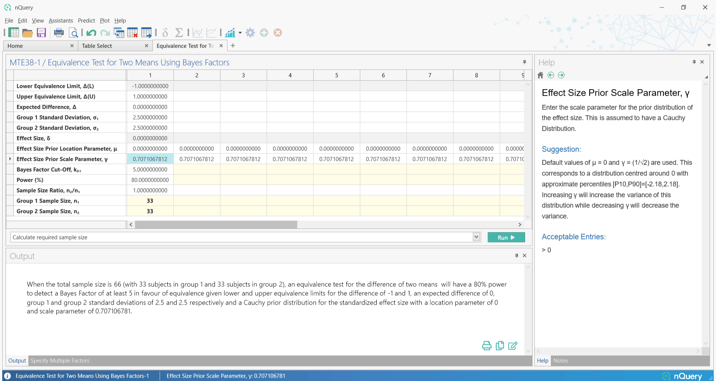716x381 pixels.
Task: Select the Output bottom tab
Action: click(17, 360)
